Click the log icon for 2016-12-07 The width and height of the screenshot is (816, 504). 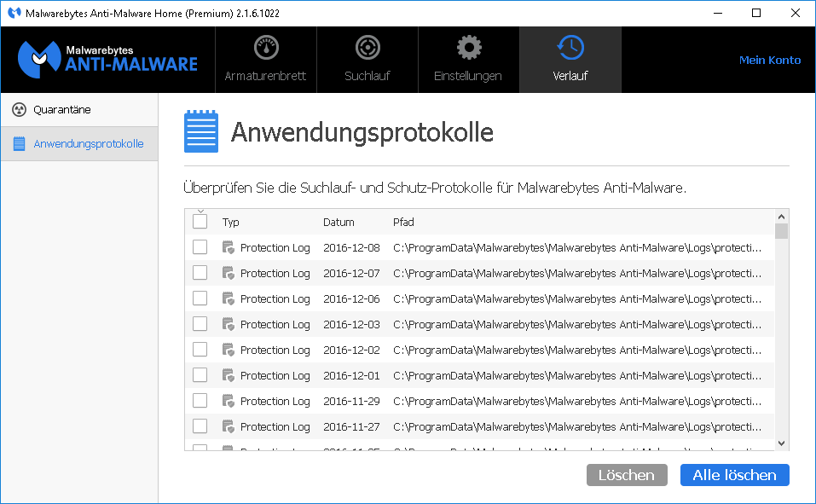pyautogui.click(x=229, y=273)
